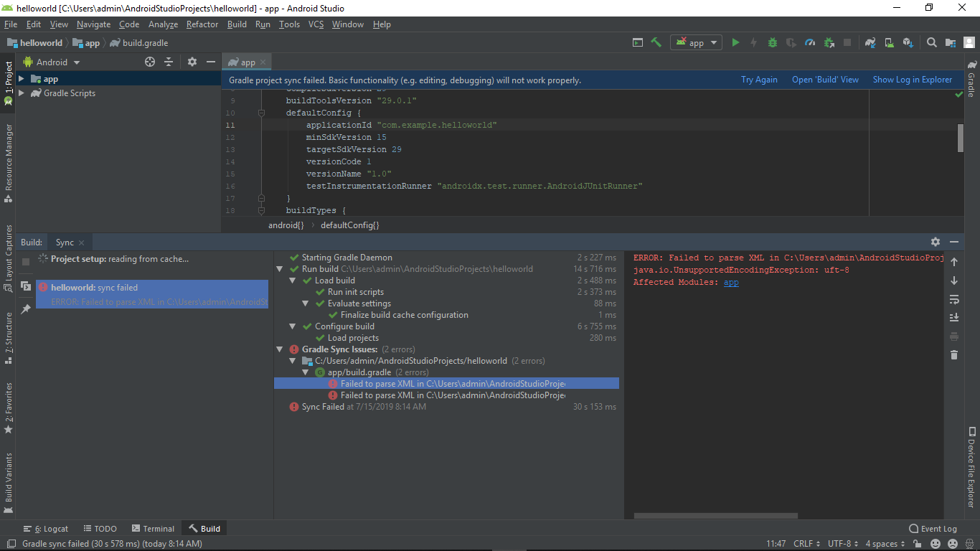Collapse the Run build node
980x551 pixels.
(281, 269)
